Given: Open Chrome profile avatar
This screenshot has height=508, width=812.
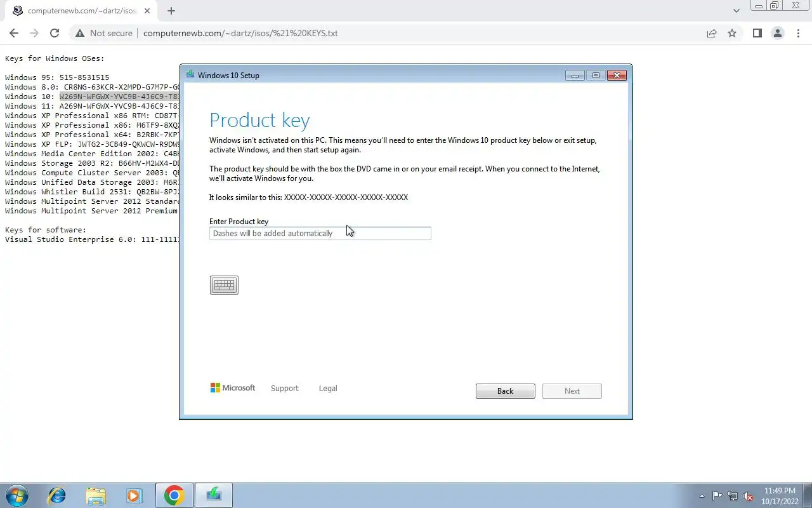Looking at the screenshot, I should 778,33.
